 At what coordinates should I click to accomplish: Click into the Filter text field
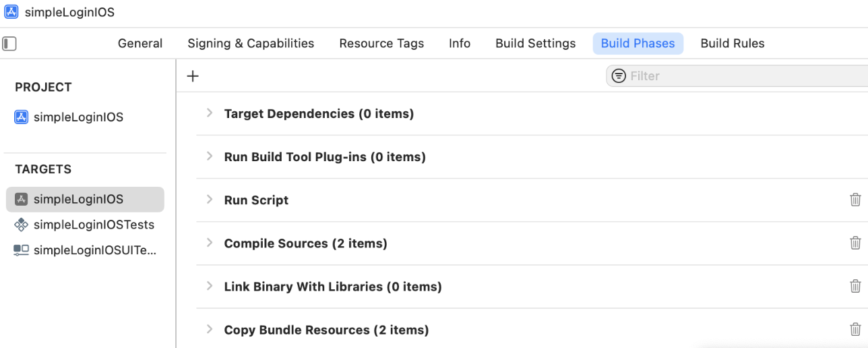tap(741, 76)
